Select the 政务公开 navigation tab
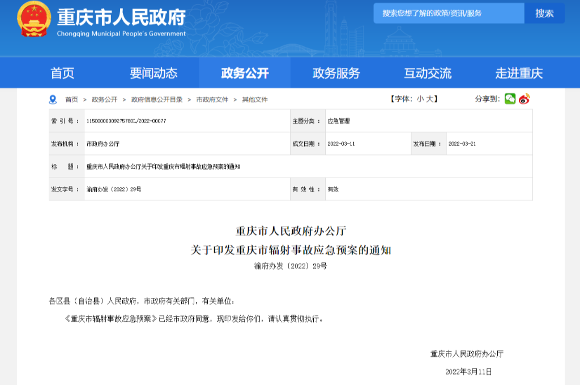 pyautogui.click(x=245, y=73)
